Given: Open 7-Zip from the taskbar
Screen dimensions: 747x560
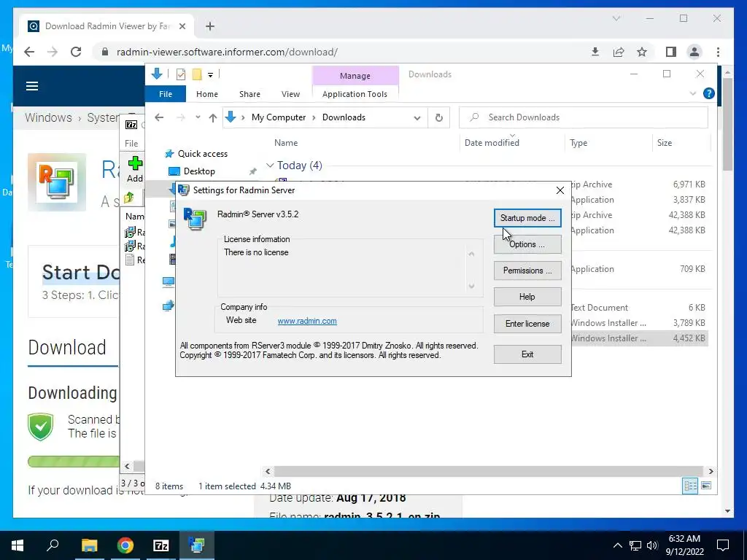Looking at the screenshot, I should (160, 545).
